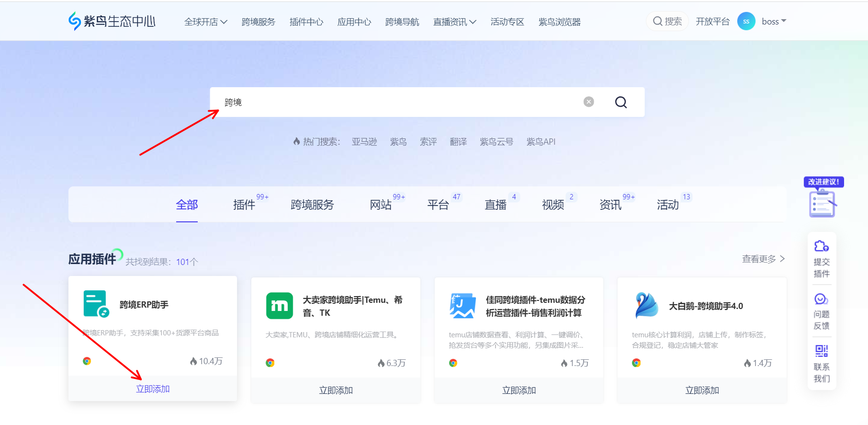Click the 搜索 button in top navigation

[667, 21]
